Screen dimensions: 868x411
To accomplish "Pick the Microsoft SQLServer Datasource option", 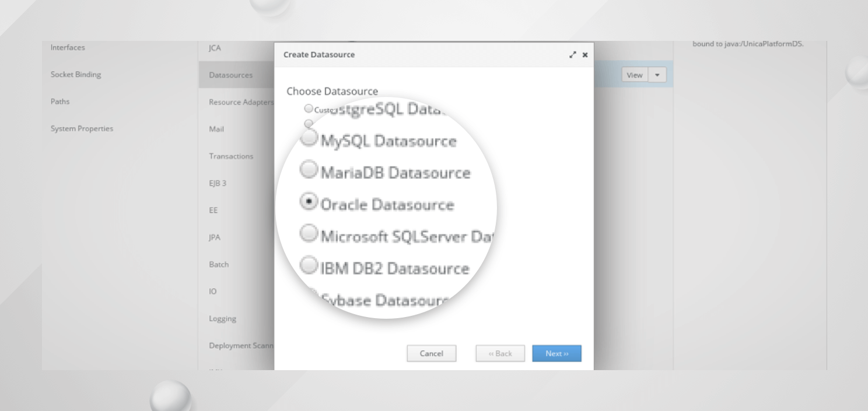I will coord(309,234).
